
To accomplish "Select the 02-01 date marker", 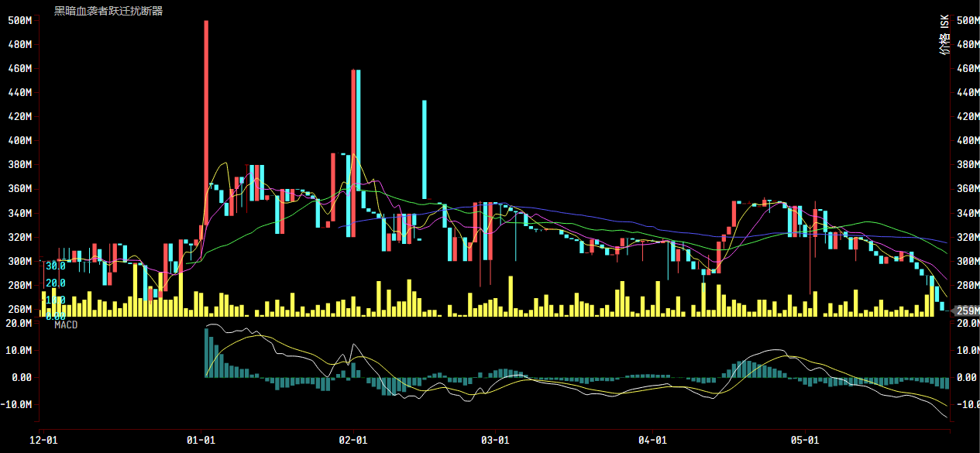I will tap(352, 440).
